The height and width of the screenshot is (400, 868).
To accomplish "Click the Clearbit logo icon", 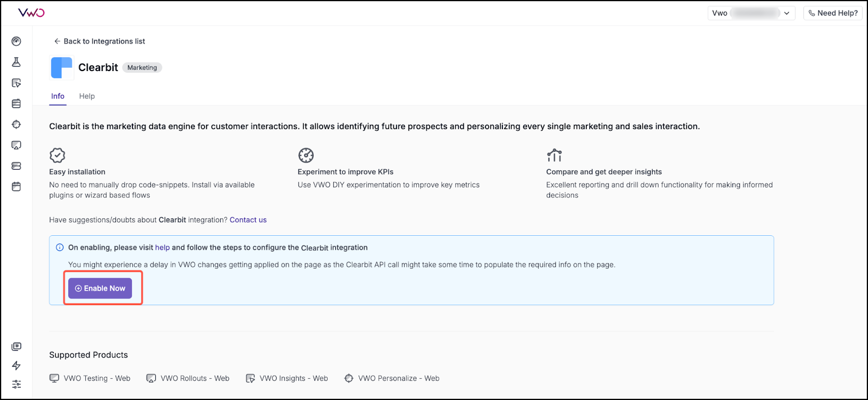I will [x=61, y=68].
